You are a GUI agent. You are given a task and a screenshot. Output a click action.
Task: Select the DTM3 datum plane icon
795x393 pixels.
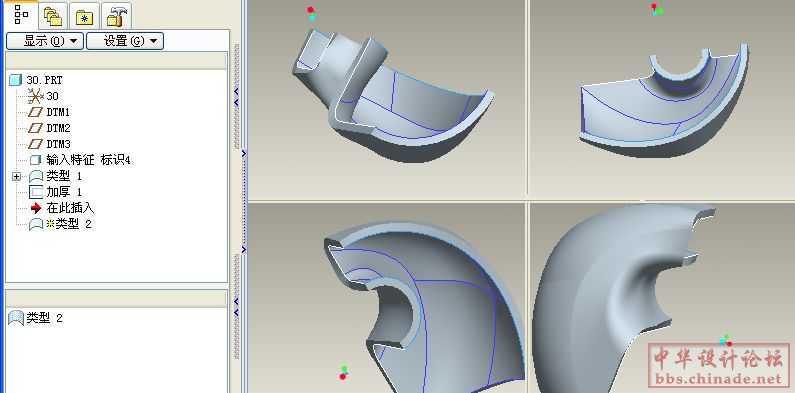35,144
